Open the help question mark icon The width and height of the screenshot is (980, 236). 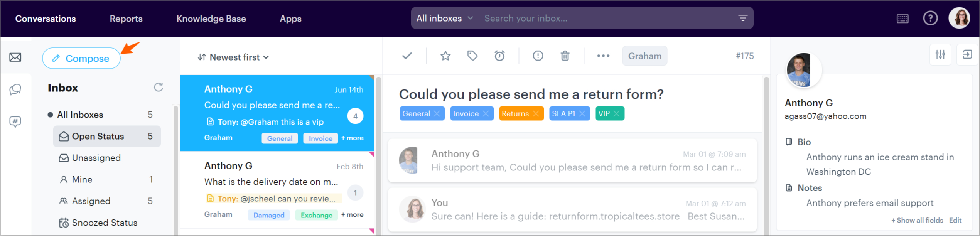coord(930,18)
